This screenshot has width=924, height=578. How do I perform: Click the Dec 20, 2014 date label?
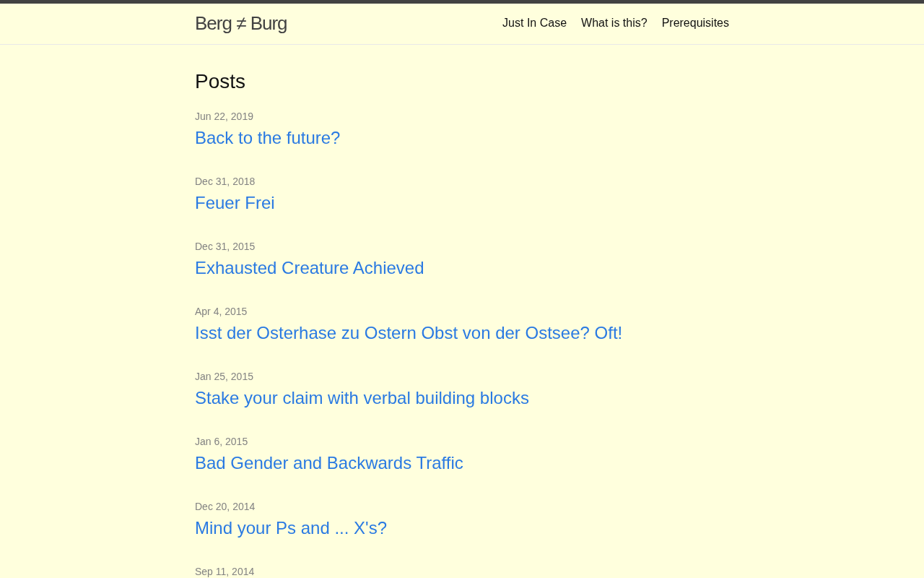pos(225,506)
